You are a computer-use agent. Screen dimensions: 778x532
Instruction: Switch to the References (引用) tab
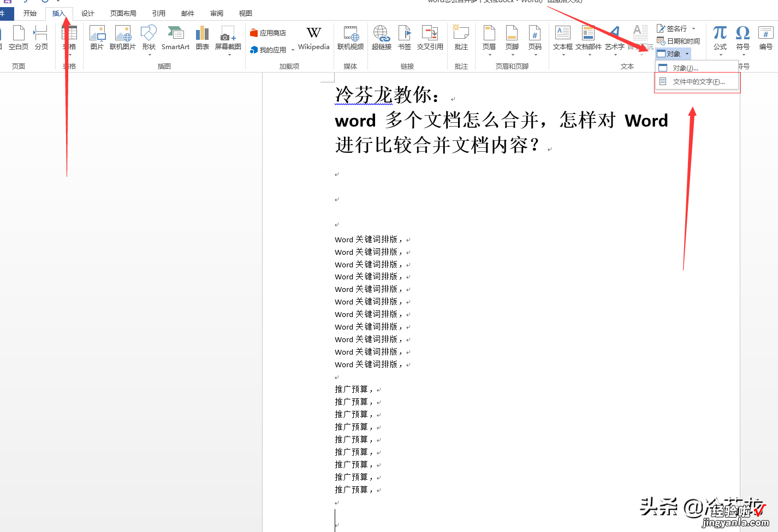coord(159,13)
